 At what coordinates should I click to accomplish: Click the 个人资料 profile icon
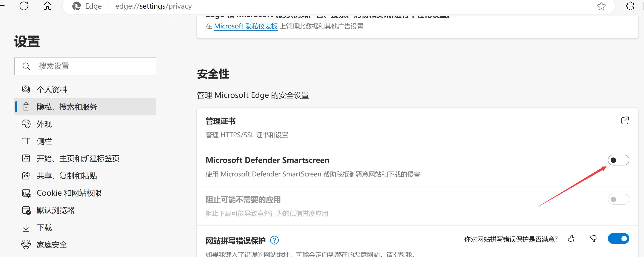[x=26, y=89]
